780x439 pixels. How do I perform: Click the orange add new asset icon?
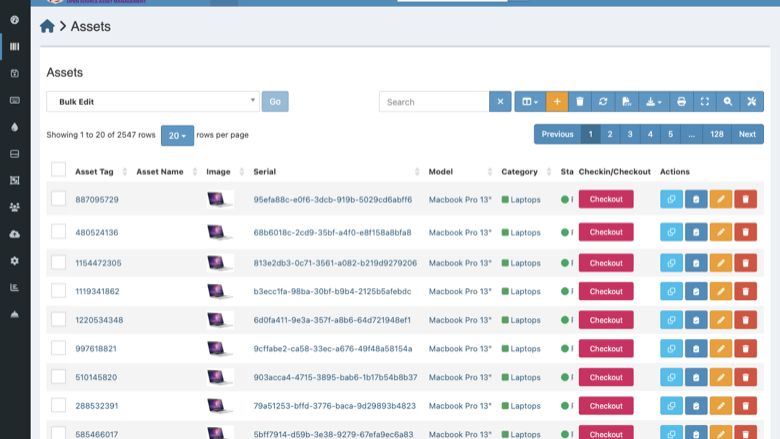pos(557,101)
